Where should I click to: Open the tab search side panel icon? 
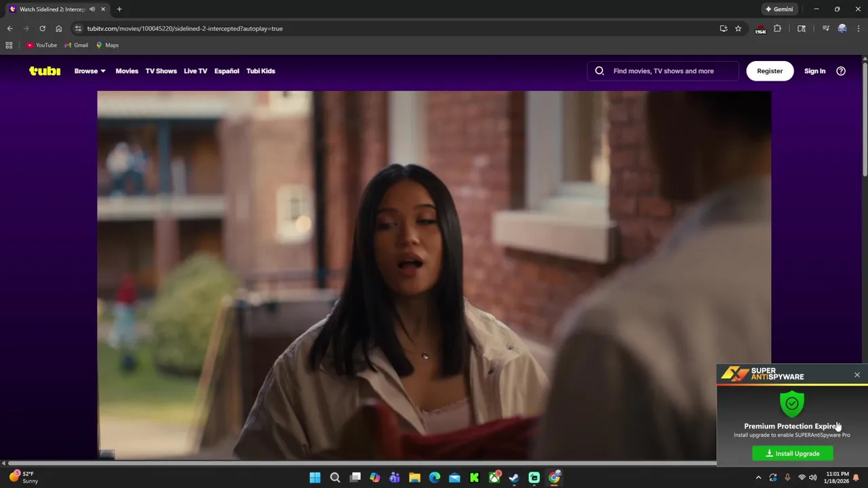802,28
